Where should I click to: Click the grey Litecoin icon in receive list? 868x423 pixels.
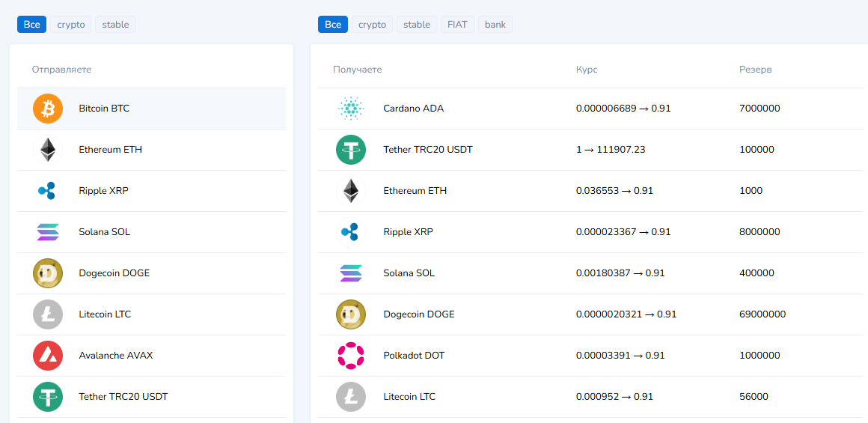point(350,397)
